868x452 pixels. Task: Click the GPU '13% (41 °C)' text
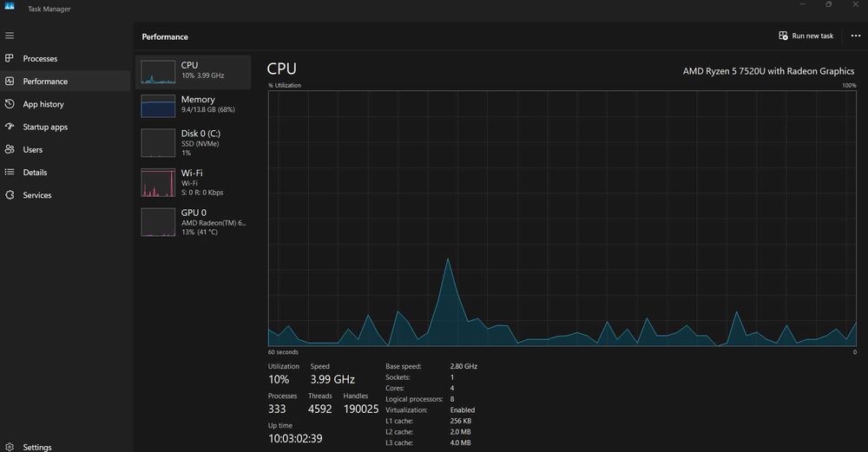[200, 232]
